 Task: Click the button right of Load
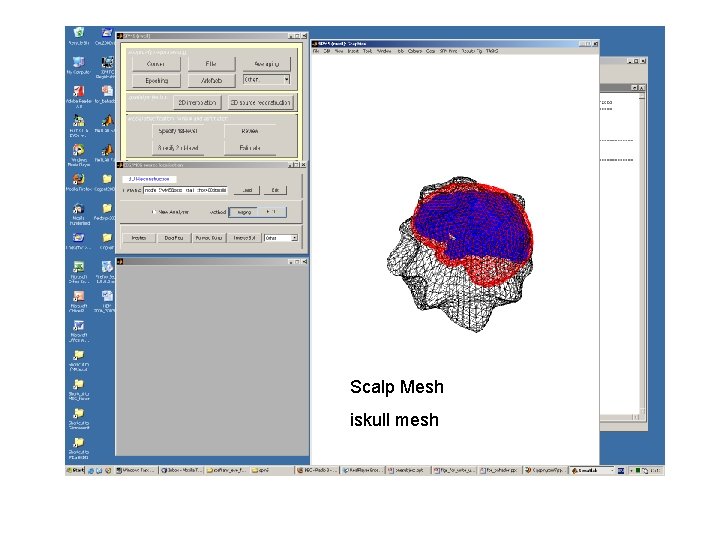[275, 190]
